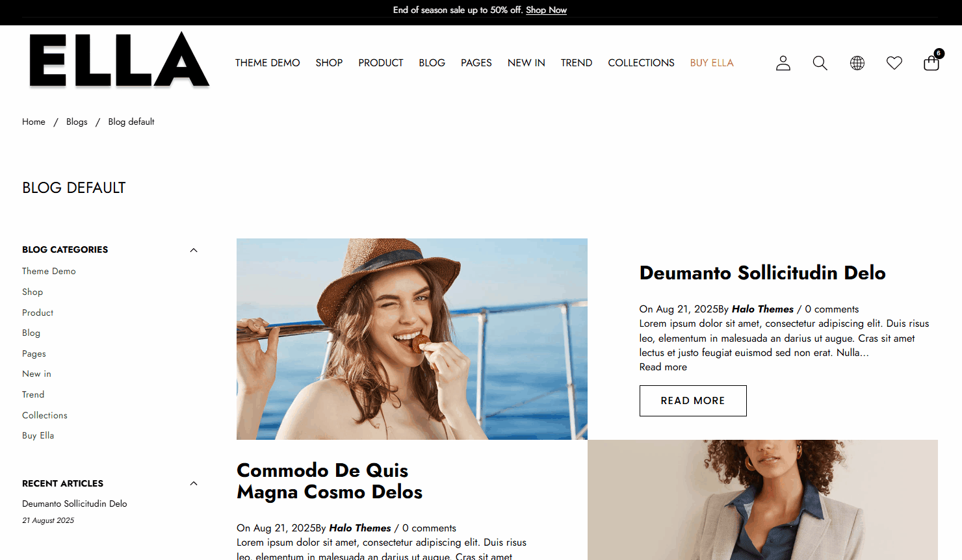Click the ELLA logo
Viewport: 962px width, 560px height.
point(120,60)
